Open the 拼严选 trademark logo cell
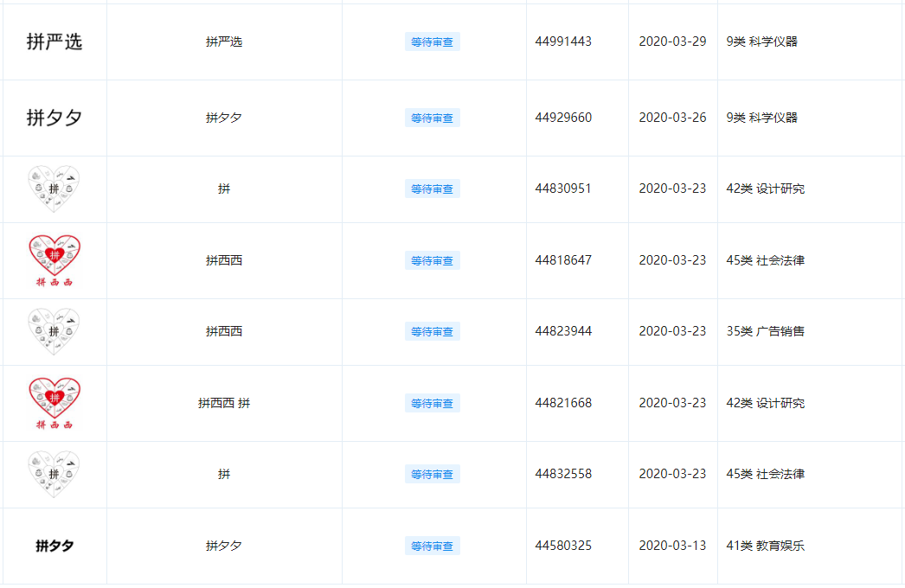Viewport: 905px width, 588px height. [53, 42]
